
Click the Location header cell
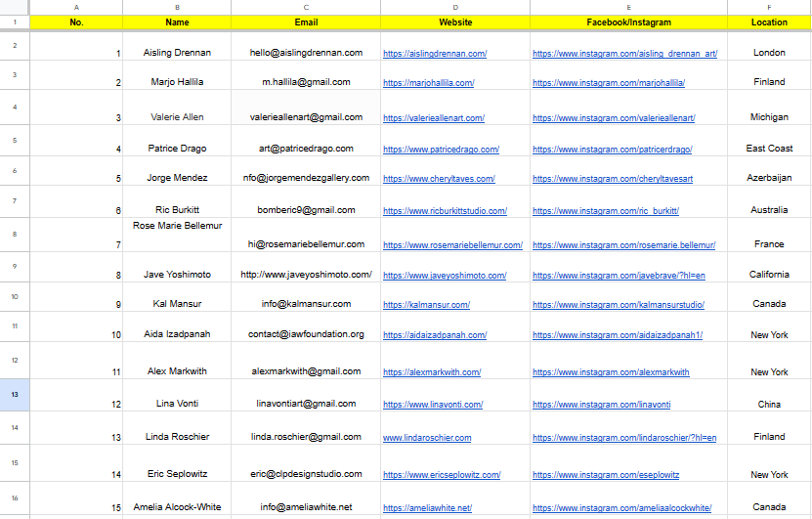tap(769, 22)
